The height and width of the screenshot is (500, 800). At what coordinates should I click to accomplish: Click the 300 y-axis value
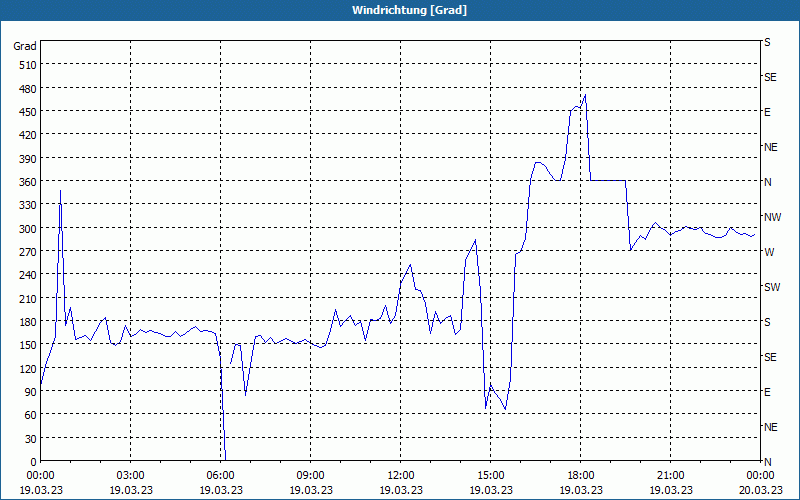28,229
